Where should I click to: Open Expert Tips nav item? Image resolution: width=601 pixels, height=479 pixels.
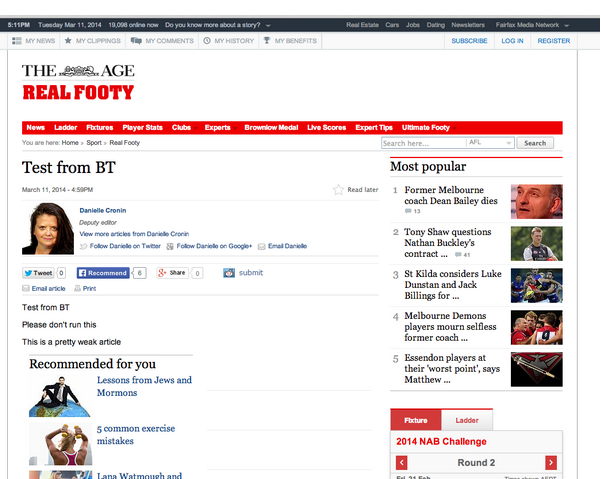[x=374, y=128]
